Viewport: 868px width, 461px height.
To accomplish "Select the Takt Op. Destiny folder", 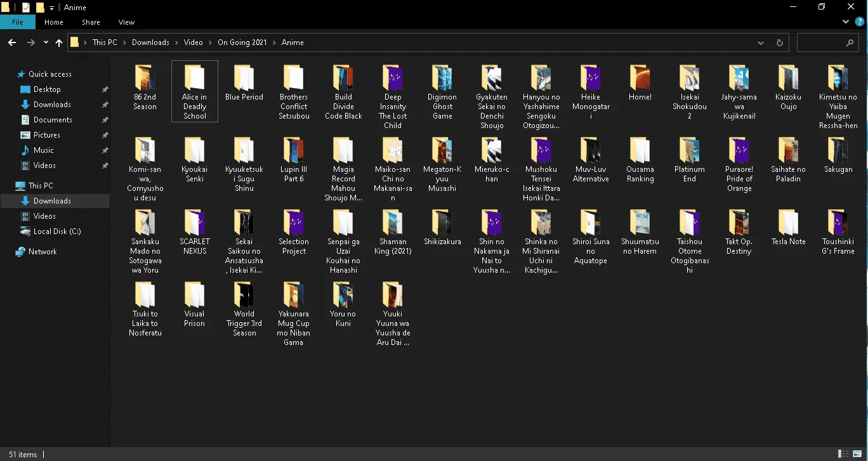I will pos(739,232).
